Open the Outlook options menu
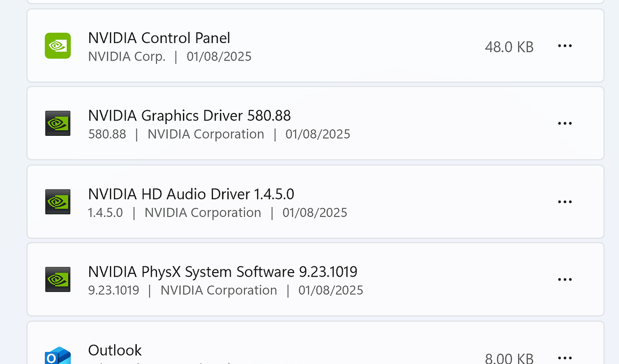619x364 pixels. (565, 357)
